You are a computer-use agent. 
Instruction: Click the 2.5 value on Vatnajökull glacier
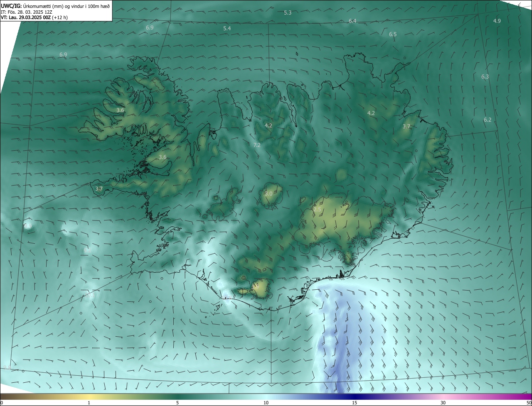click(x=317, y=210)
